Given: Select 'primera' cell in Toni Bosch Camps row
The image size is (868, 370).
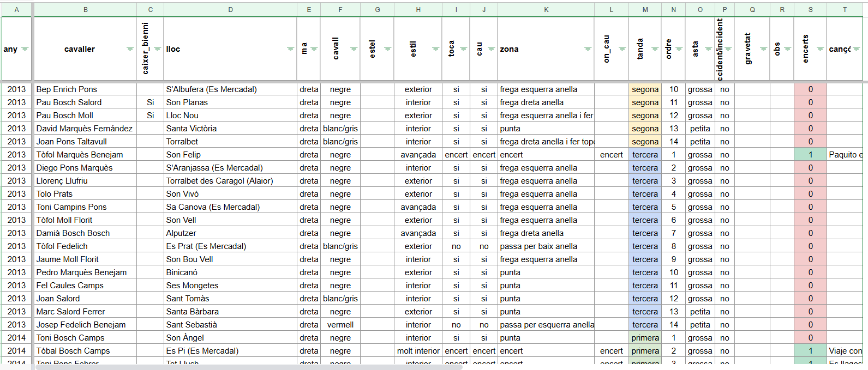Looking at the screenshot, I should tap(645, 338).
